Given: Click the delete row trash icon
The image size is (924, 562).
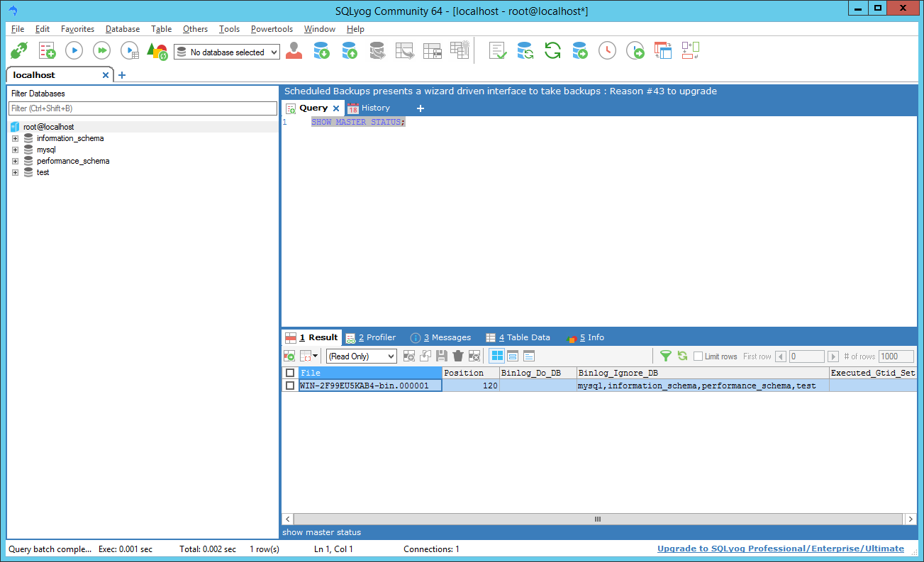Looking at the screenshot, I should pos(458,356).
